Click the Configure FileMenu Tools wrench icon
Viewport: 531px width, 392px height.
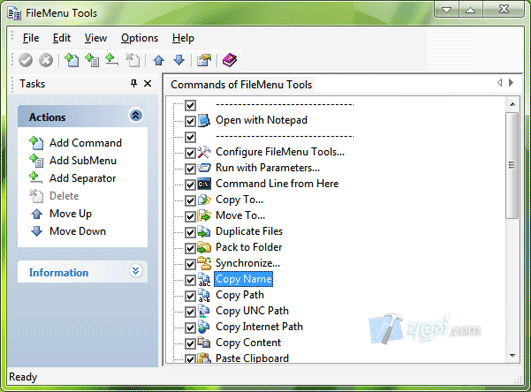tap(204, 152)
